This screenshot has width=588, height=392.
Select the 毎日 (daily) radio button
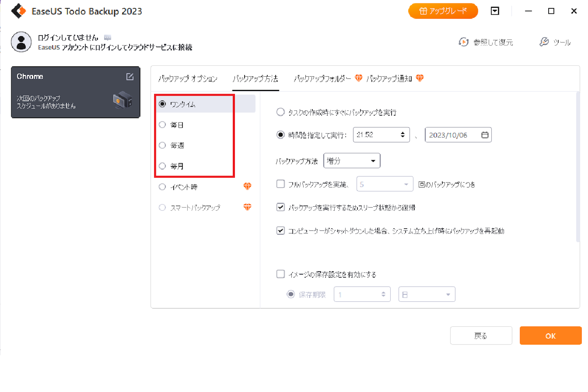click(162, 125)
